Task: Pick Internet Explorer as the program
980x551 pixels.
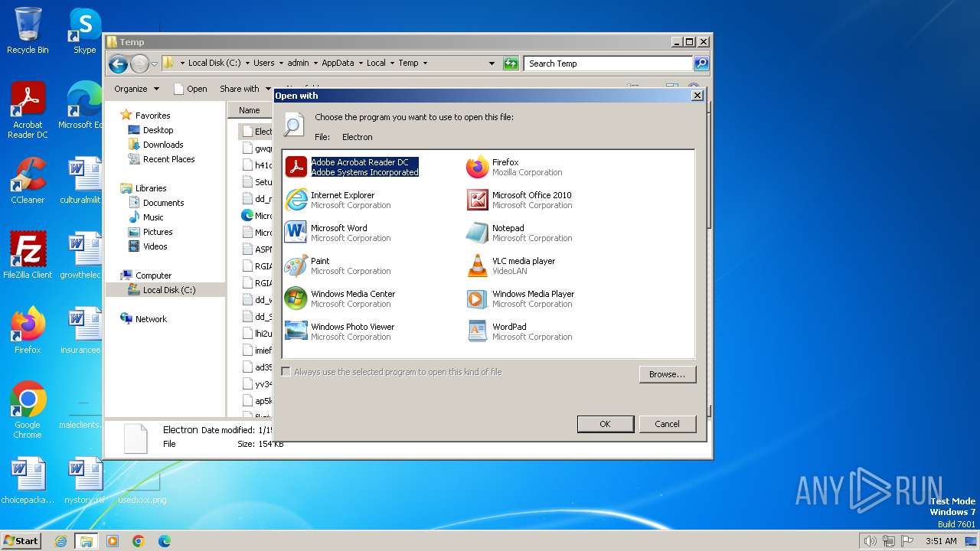Action: click(x=338, y=200)
